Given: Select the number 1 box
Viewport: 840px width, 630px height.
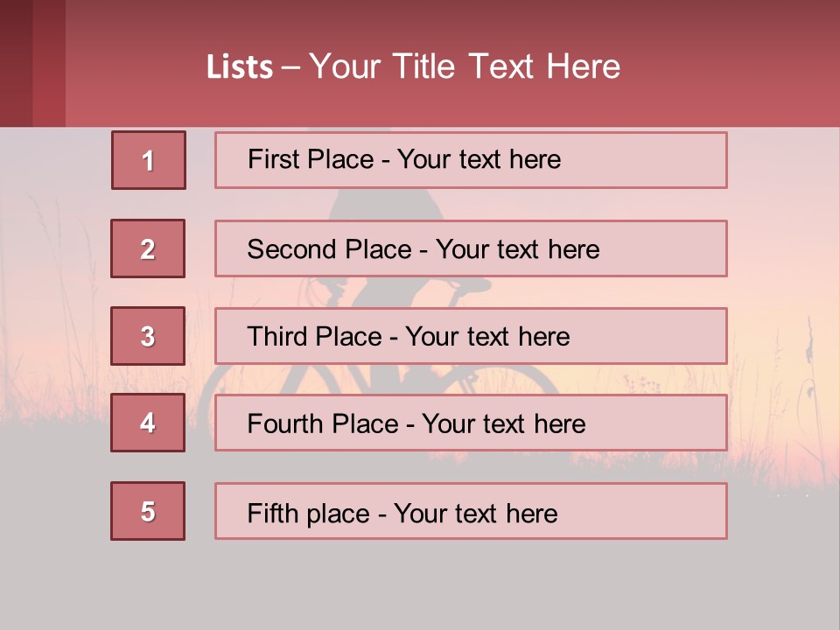Looking at the screenshot, I should tap(149, 160).
